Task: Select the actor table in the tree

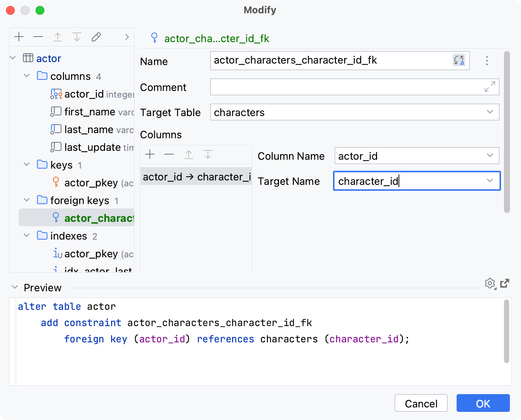Action: coord(48,58)
